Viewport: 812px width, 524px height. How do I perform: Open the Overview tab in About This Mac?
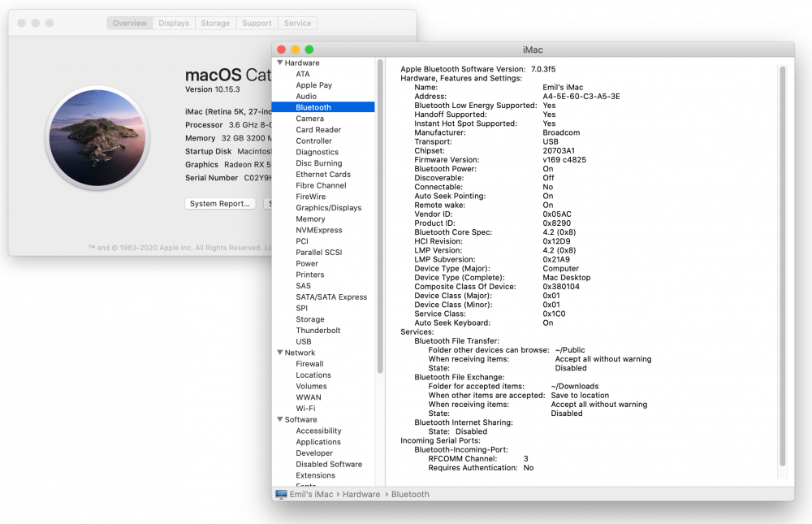pos(130,24)
